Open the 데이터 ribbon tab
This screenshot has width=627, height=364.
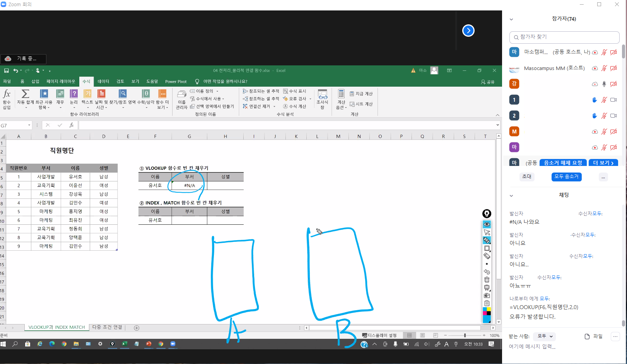103,82
